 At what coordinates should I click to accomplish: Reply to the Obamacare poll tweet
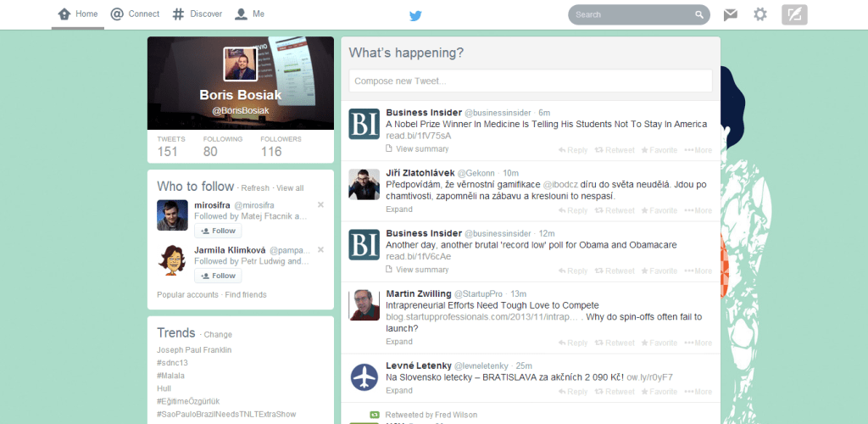573,271
